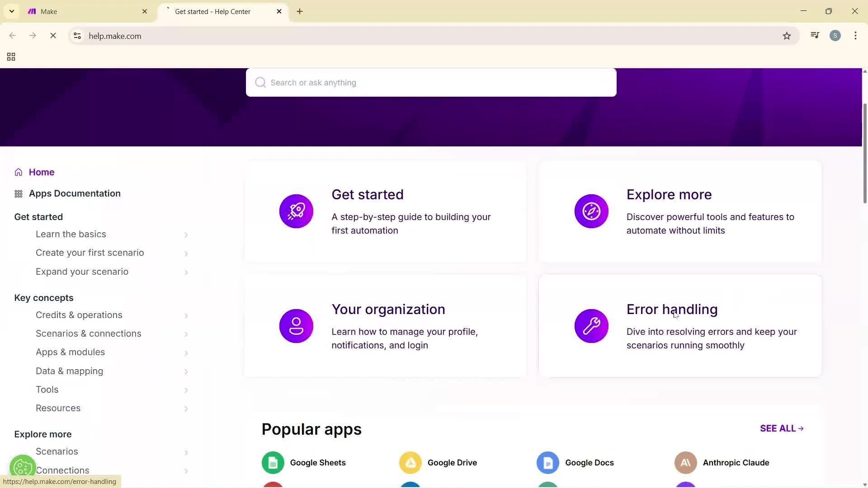Image resolution: width=868 pixels, height=488 pixels.
Task: Select the Google Sheets app icon
Action: [273, 462]
